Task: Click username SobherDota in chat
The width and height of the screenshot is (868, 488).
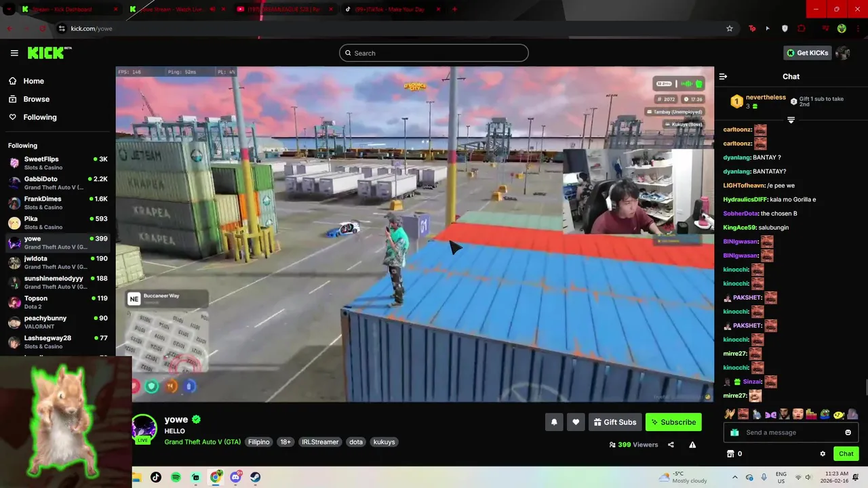Action: click(741, 213)
